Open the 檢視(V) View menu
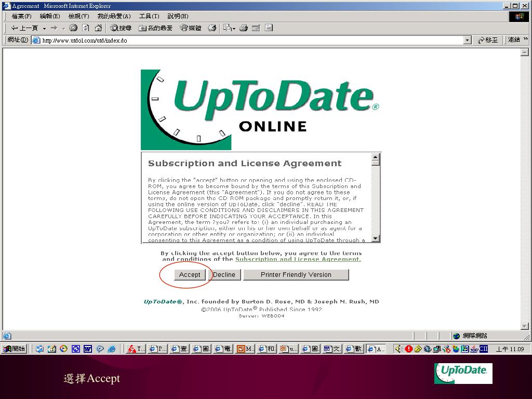This screenshot has width=532, height=399. tap(79, 16)
